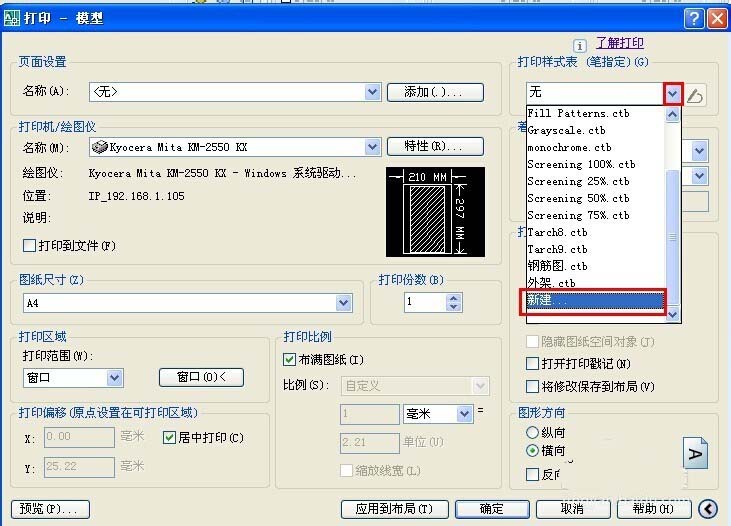The image size is (731, 526).
Task: Click 应用到布局(T) button
Action: pyautogui.click(x=394, y=509)
